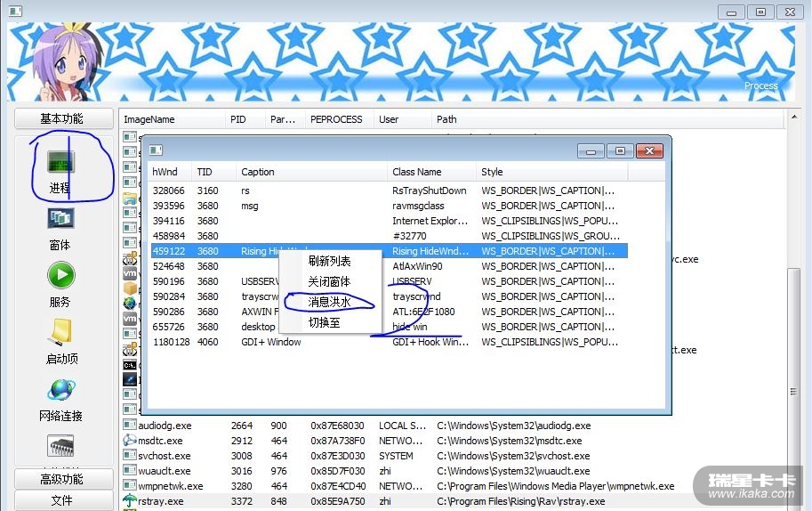Select the ATL:6E2F1080 class row
The height and width of the screenshot is (511, 812).
tap(389, 312)
